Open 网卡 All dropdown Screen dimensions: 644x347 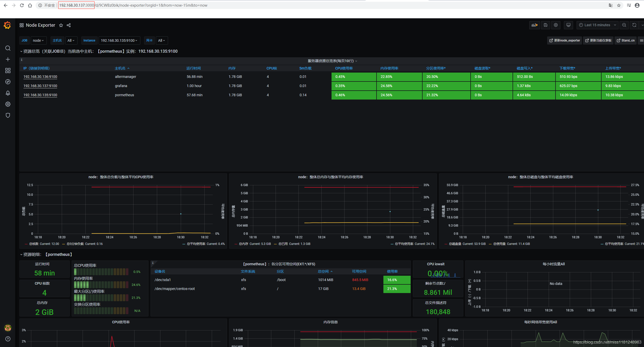(162, 40)
